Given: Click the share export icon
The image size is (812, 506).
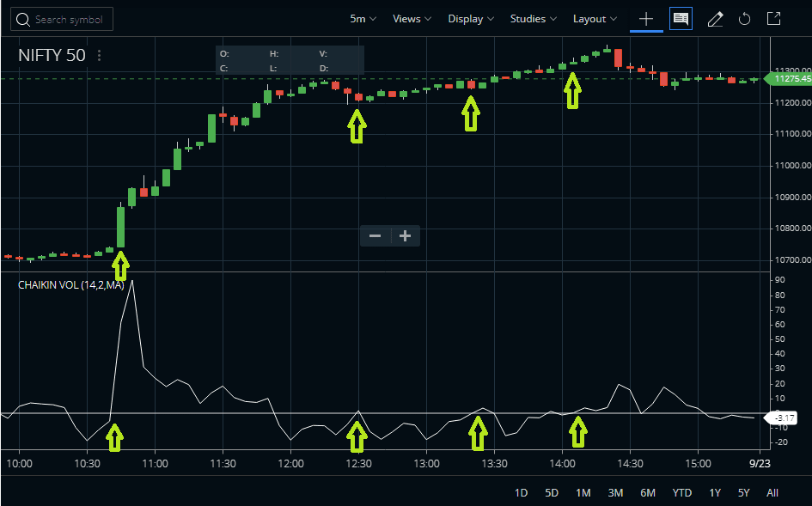Looking at the screenshot, I should click(773, 19).
